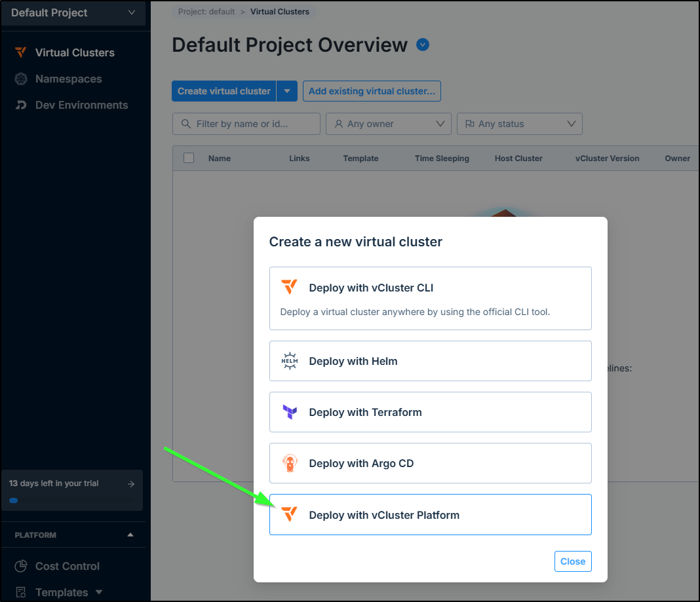Screen dimensions: 700x602
Task: Expand the Default Project selector
Action: click(73, 13)
